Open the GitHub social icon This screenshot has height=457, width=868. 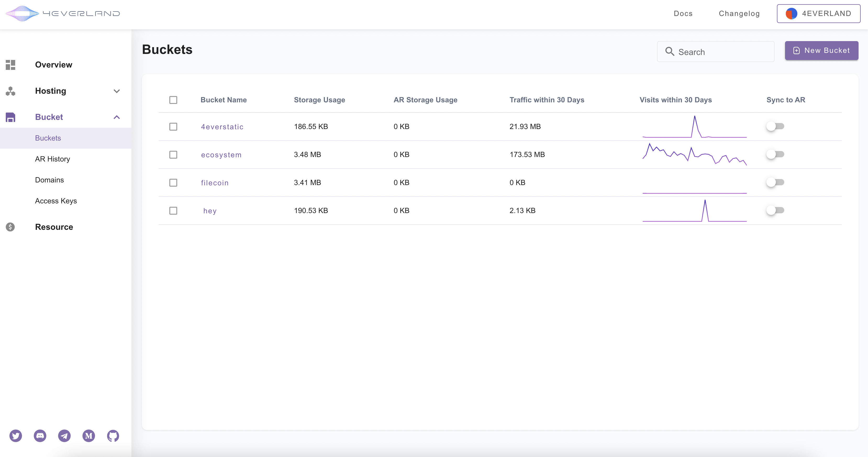pos(113,436)
